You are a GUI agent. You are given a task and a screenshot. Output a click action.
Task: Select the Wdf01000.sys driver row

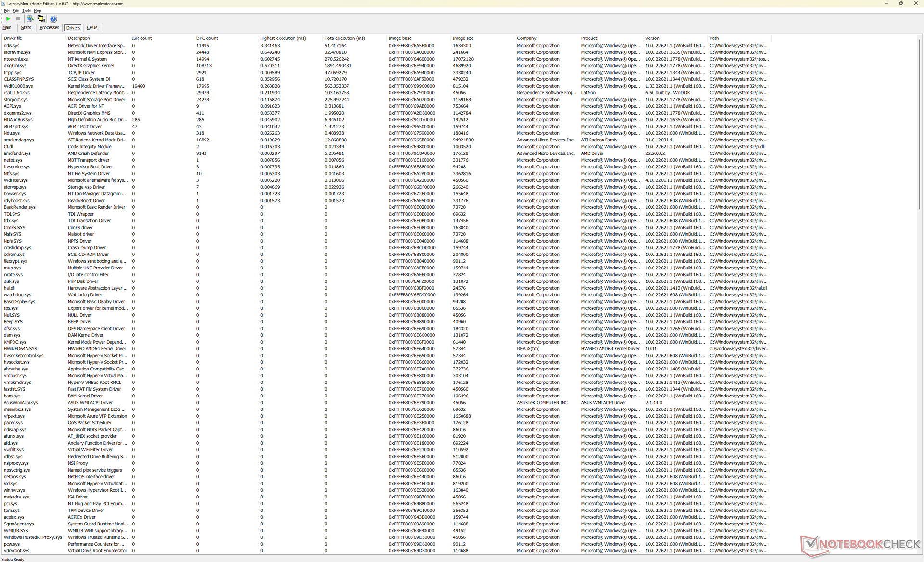click(18, 86)
